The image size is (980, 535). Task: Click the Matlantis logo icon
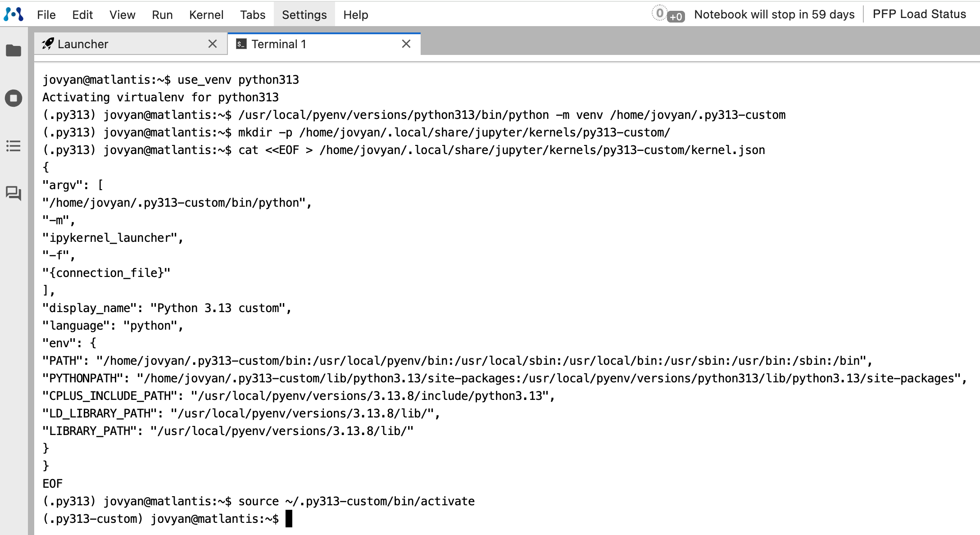14,14
